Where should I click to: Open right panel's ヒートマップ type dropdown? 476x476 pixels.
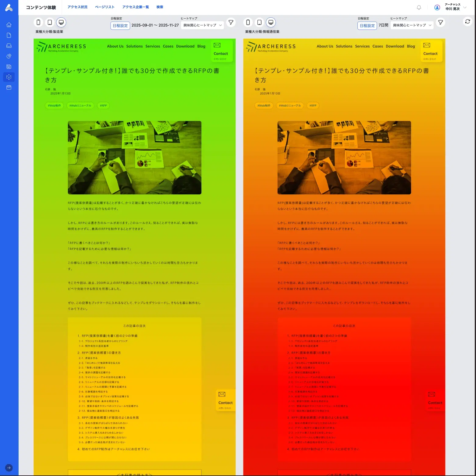(412, 25)
